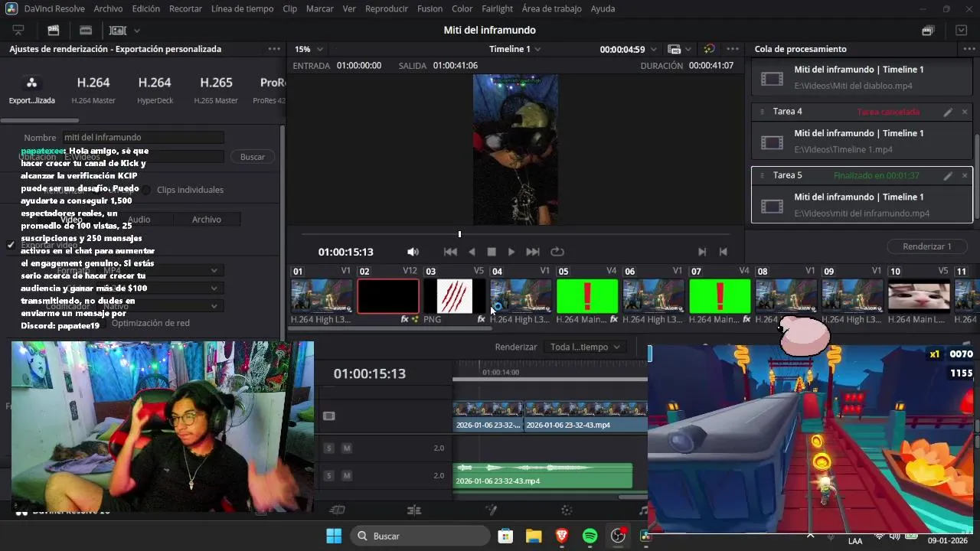Viewport: 980px width, 551px height.
Task: Mute the lower audio track (M)
Action: coord(346,476)
